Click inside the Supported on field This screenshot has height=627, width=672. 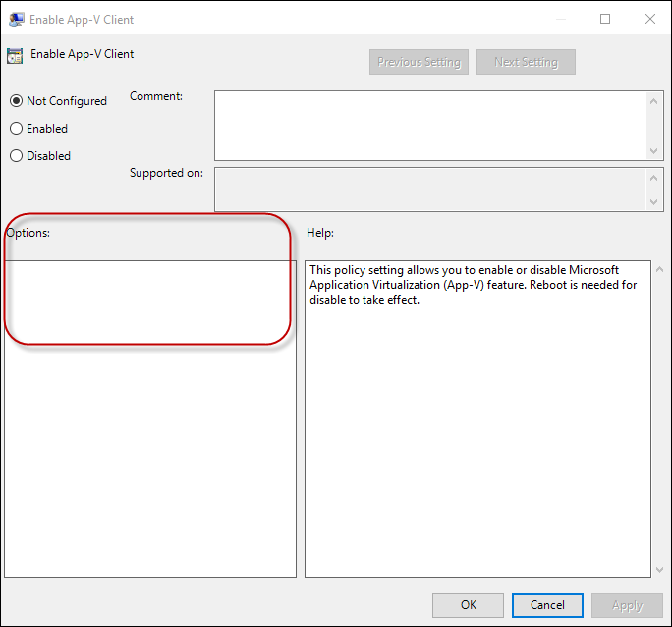tap(430, 189)
